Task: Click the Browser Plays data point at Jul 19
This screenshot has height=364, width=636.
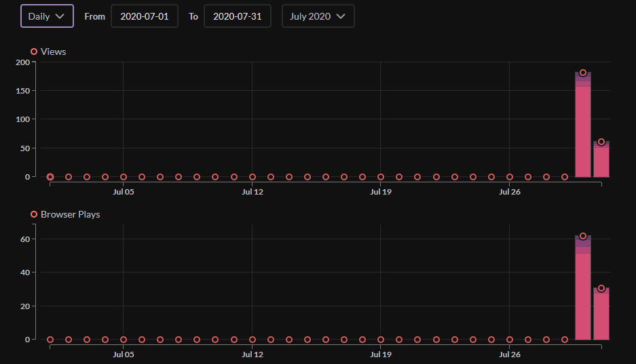Action: [381, 340]
